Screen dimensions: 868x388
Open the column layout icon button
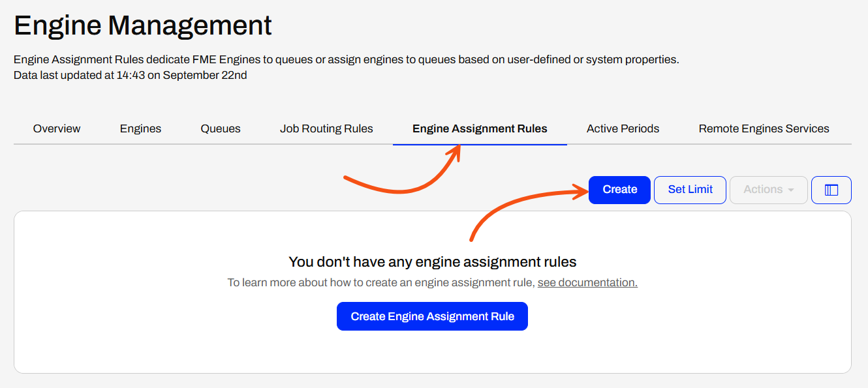coord(831,190)
